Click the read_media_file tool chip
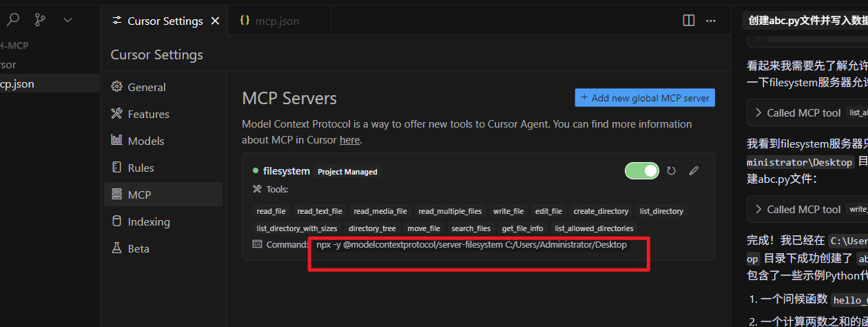 click(380, 211)
